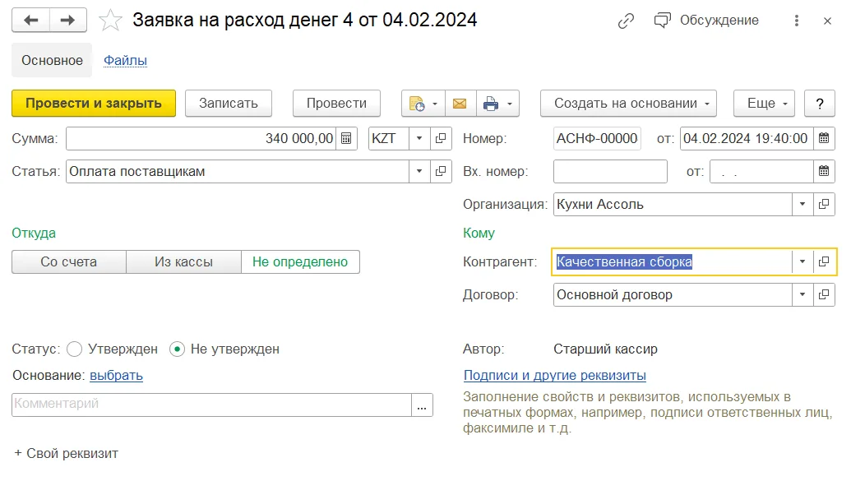Click the Вх. номер input field

click(x=610, y=172)
